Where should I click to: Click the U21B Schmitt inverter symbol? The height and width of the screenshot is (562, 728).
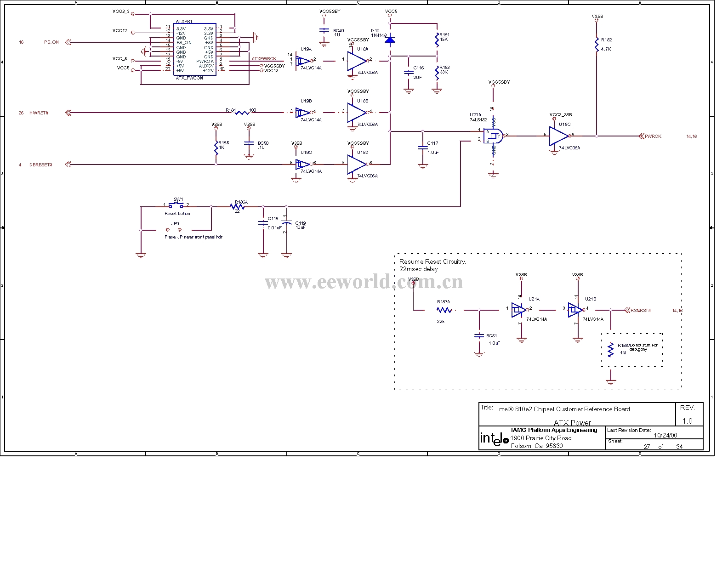click(x=576, y=310)
